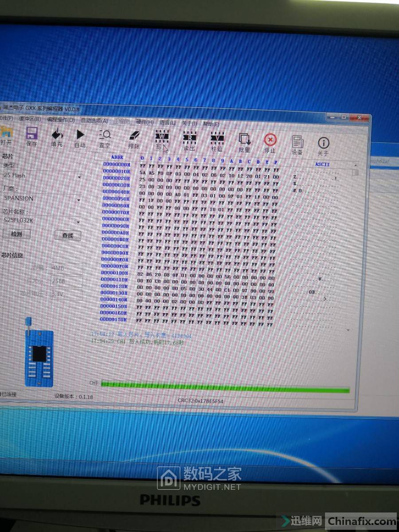Click the 查空 (Blank check) icon

point(105,135)
